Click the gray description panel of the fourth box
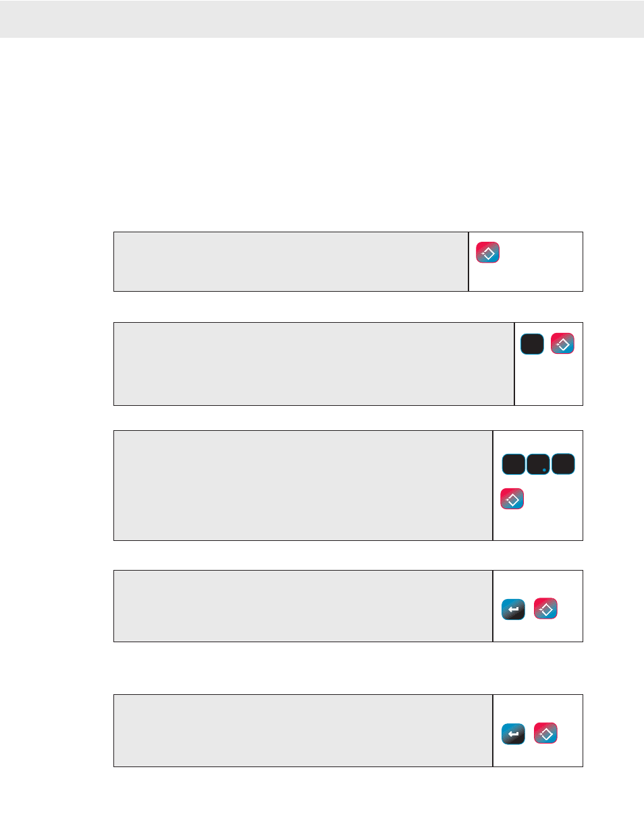The image size is (644, 834). click(303, 606)
